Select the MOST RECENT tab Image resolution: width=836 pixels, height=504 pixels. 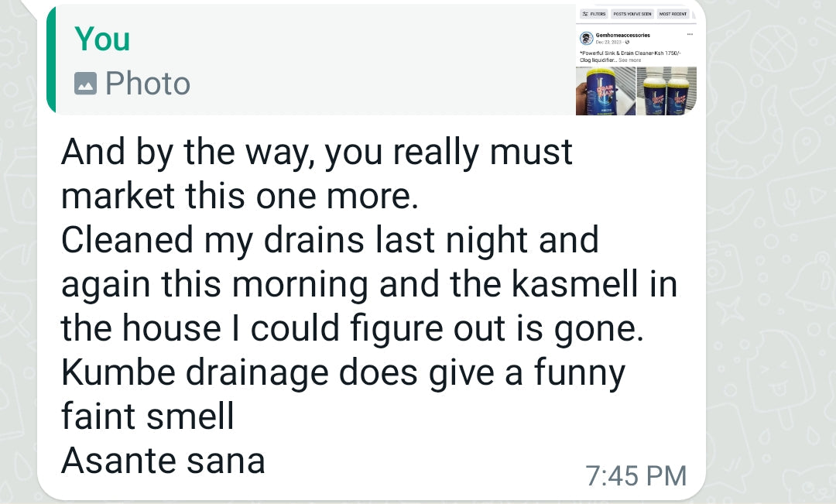coord(673,14)
